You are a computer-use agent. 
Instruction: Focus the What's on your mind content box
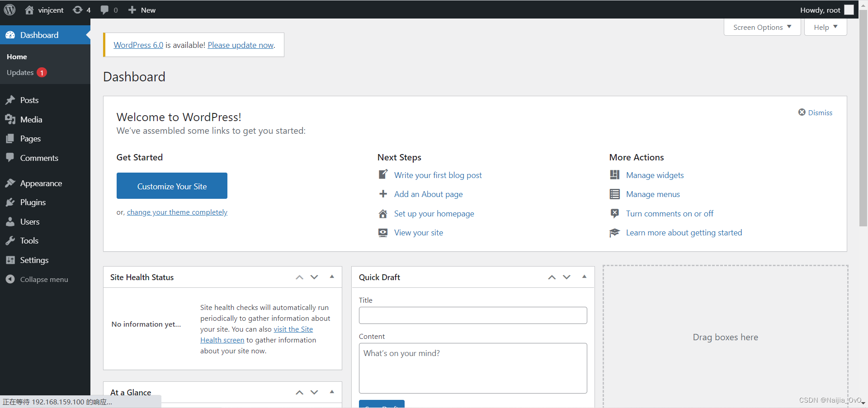[x=473, y=368]
